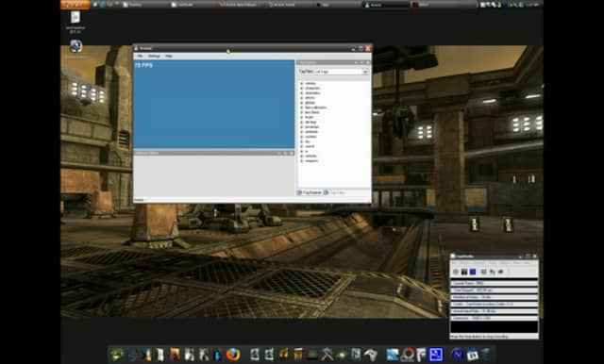Select the vehicles folder
Screen dimensions: 604x364
(310, 156)
